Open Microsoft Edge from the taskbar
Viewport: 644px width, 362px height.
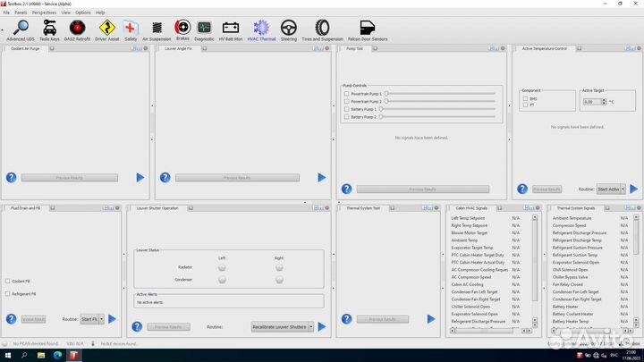57,356
